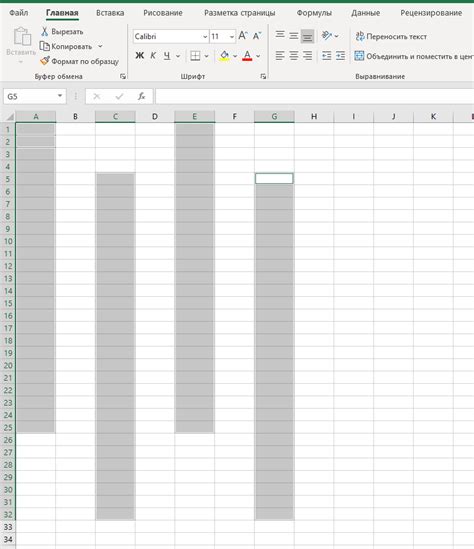Click the Переносить текст button

(391, 36)
